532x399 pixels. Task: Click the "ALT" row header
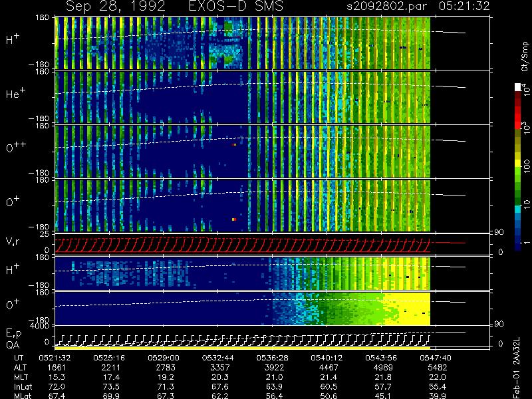click(x=21, y=368)
